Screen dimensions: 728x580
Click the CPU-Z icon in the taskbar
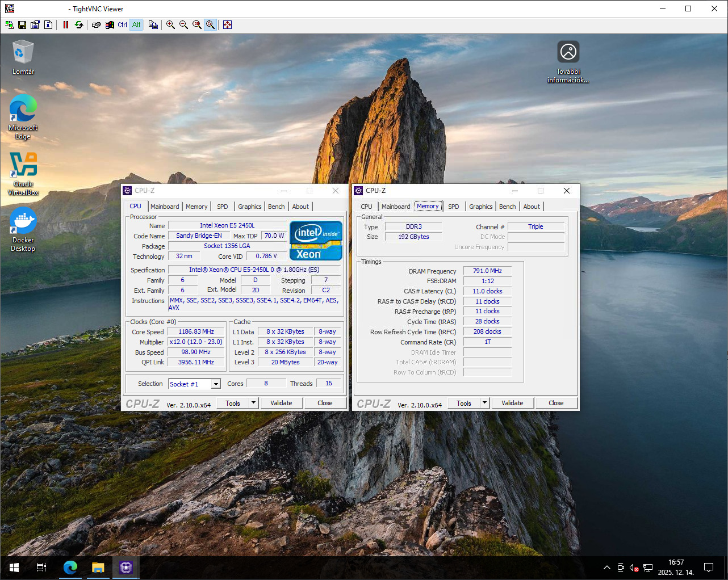click(126, 568)
